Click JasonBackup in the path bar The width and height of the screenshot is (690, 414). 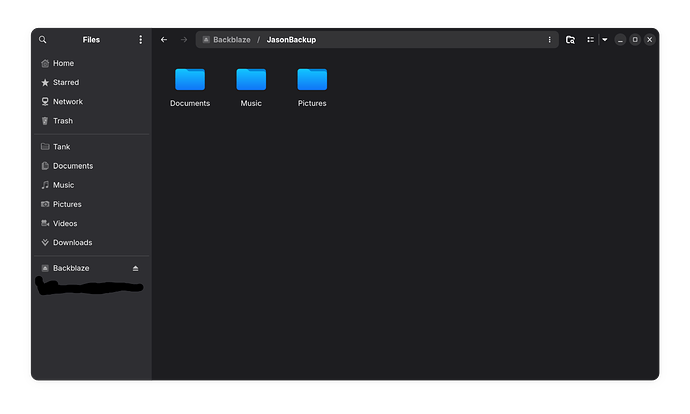click(291, 40)
